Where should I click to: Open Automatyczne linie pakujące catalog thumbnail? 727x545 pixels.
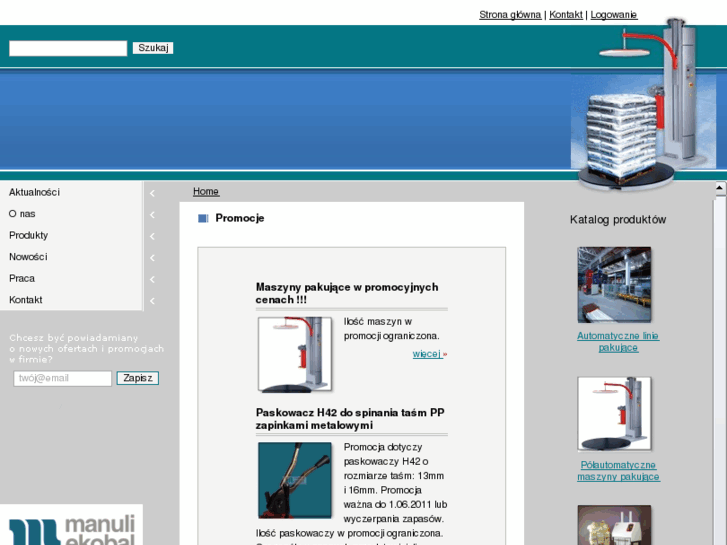coord(614,285)
